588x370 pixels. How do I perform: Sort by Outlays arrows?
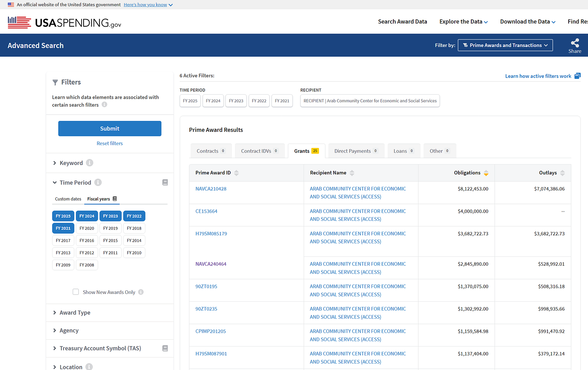click(563, 173)
